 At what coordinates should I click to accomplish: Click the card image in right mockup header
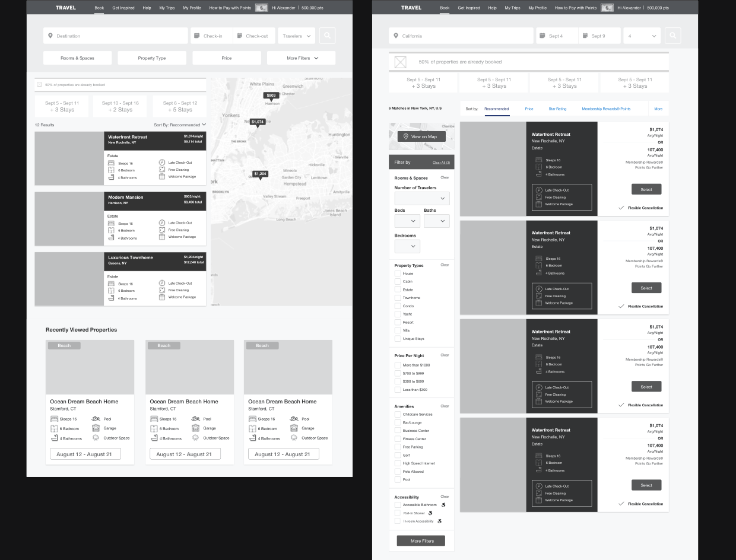[x=607, y=8]
